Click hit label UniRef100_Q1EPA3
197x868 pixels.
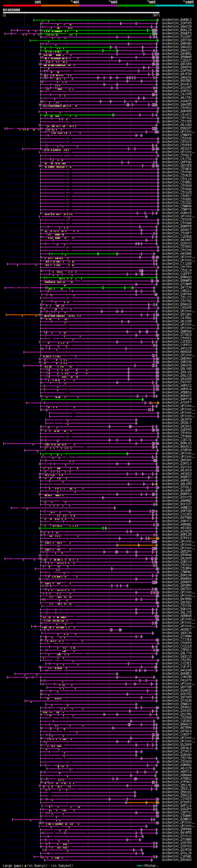click(x=177, y=430)
